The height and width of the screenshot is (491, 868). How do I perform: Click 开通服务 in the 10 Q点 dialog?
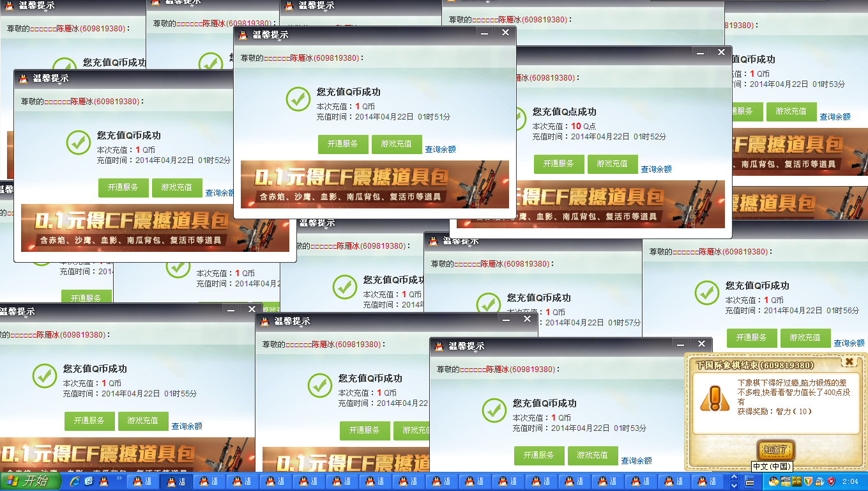pyautogui.click(x=559, y=164)
